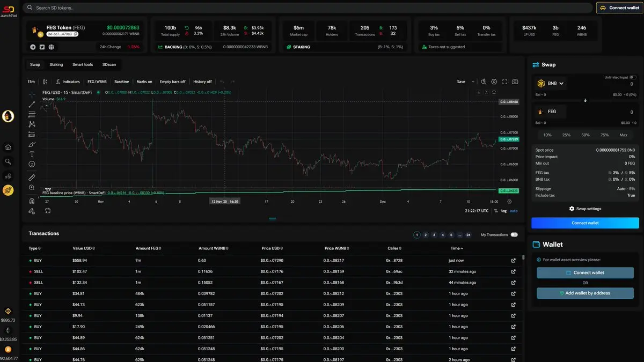Toggle Empty bars off setting
This screenshot has height=362, width=644.
[172, 82]
